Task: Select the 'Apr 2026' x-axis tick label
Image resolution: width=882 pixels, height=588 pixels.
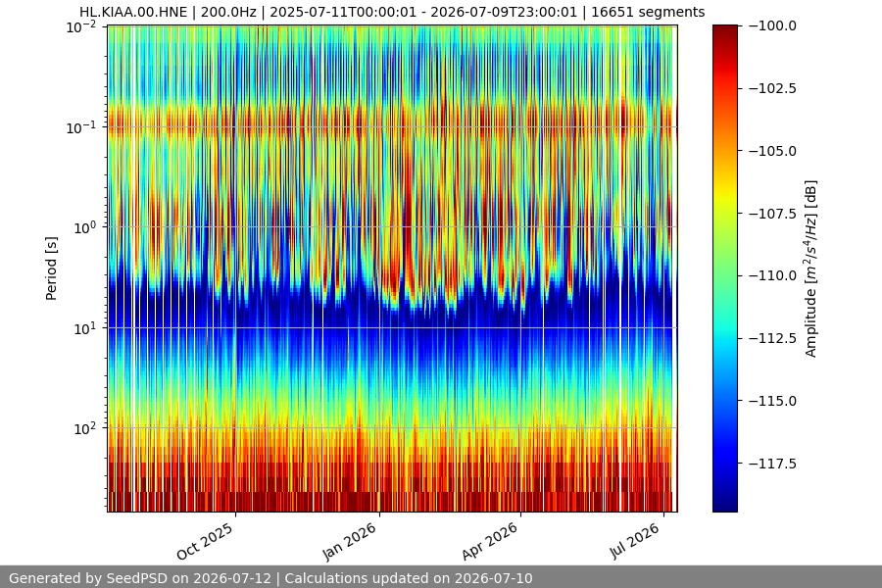Action: pos(490,541)
